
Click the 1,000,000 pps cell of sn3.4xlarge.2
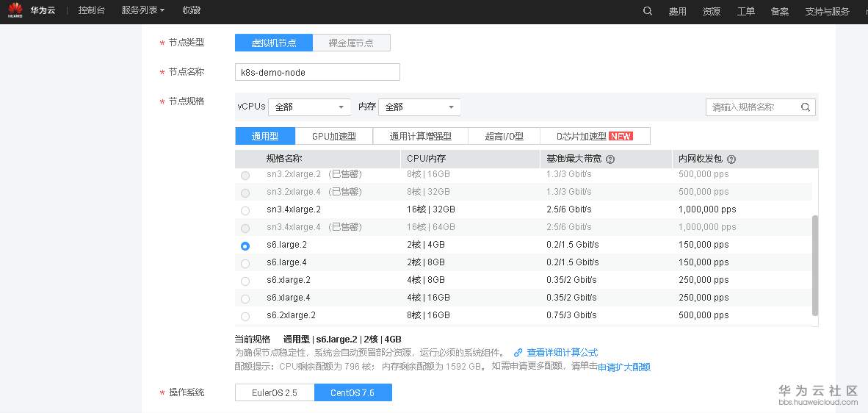coord(707,210)
